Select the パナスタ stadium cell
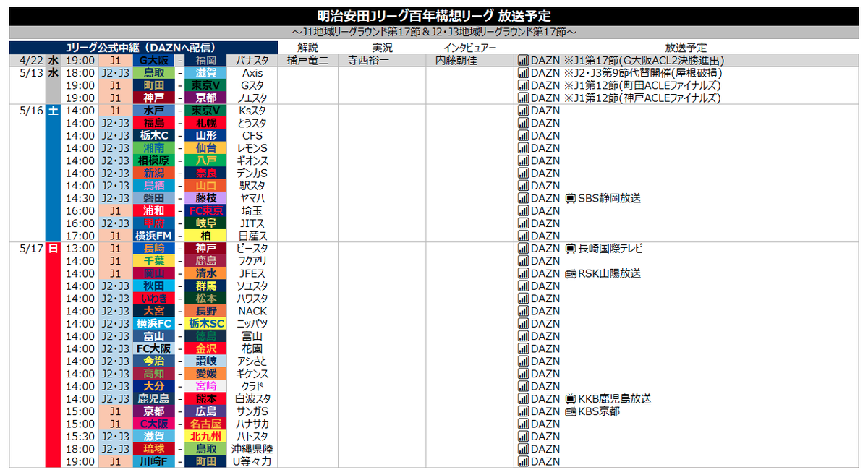The image size is (868, 475). click(252, 61)
